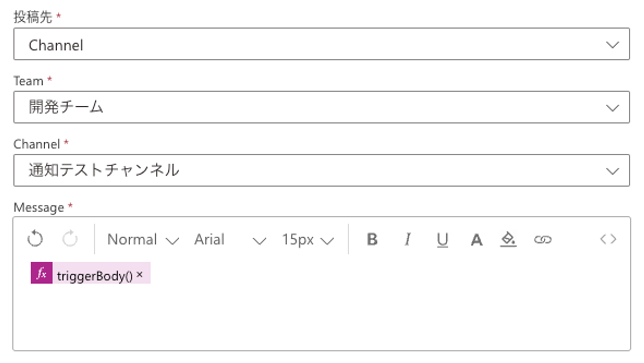Undo the last edit in Message toolbar
This screenshot has height=363, width=644.
pyautogui.click(x=35, y=239)
